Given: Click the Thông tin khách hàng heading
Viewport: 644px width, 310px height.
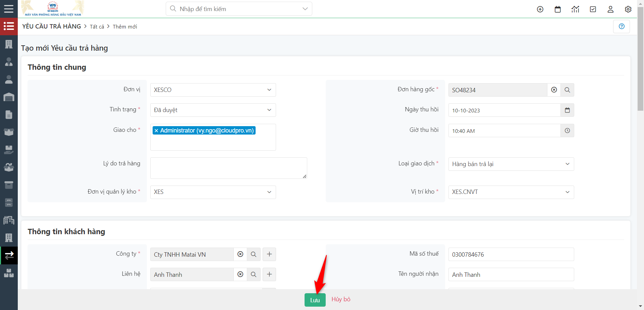Looking at the screenshot, I should click(x=66, y=231).
